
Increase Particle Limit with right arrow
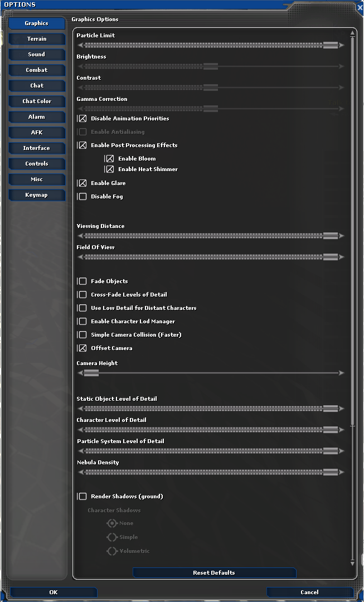(341, 45)
